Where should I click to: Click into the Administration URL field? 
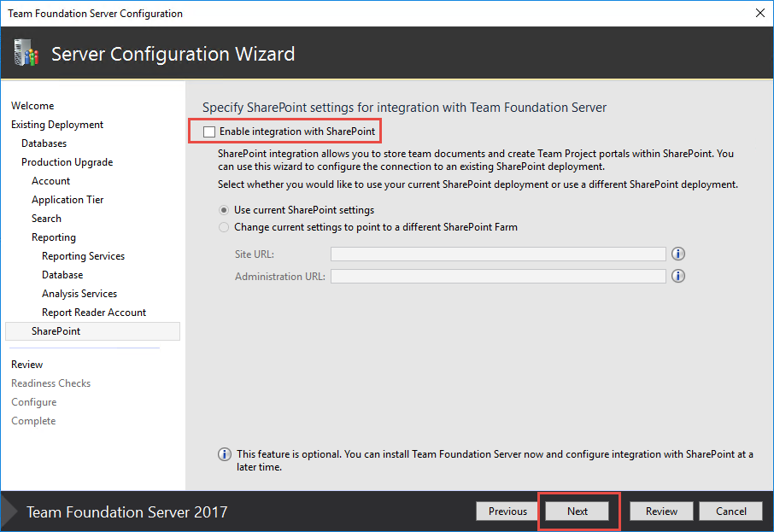point(499,277)
